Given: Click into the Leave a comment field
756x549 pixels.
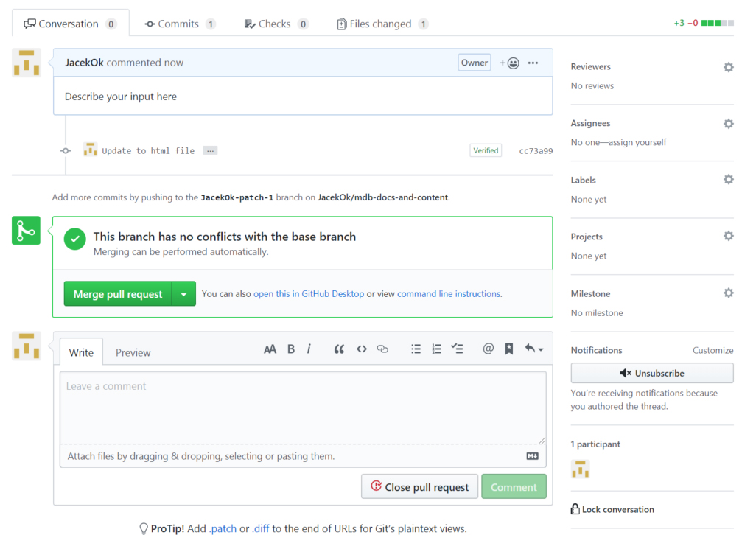Looking at the screenshot, I should (303, 408).
